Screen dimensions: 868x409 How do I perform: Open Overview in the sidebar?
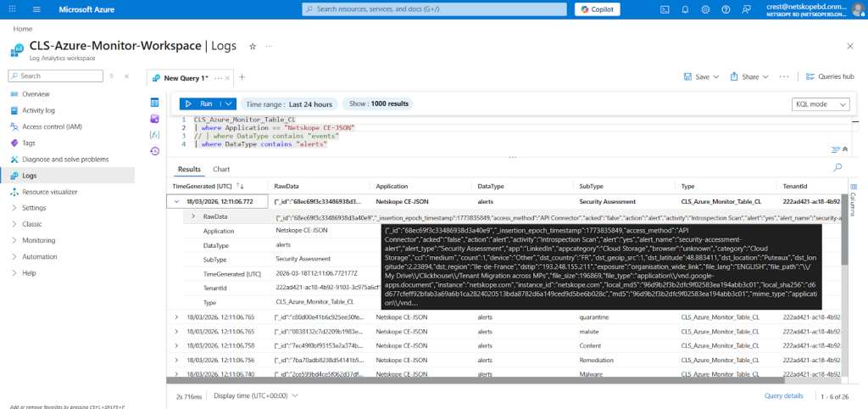point(36,94)
